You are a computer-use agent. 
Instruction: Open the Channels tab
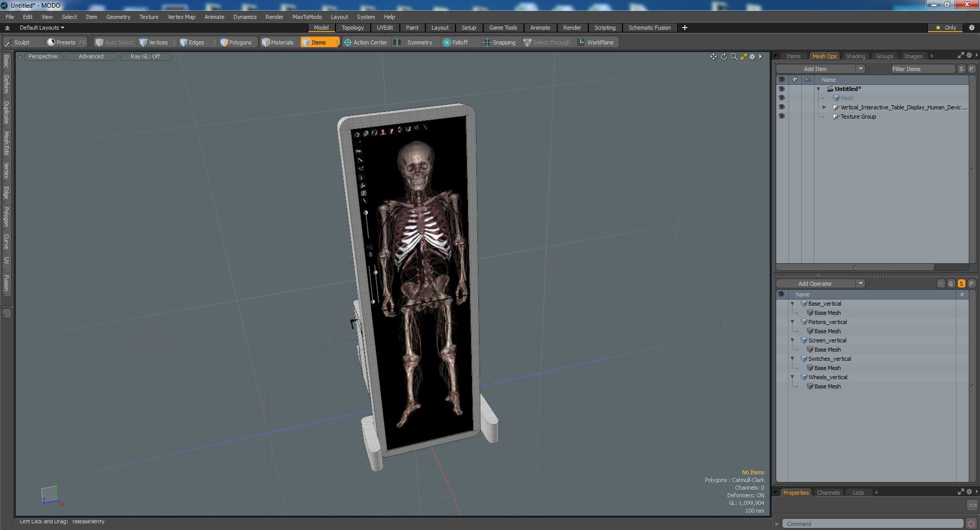(828, 493)
